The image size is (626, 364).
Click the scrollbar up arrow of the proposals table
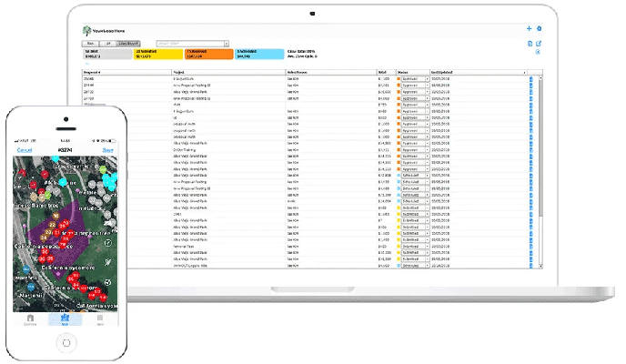pyautogui.click(x=540, y=78)
